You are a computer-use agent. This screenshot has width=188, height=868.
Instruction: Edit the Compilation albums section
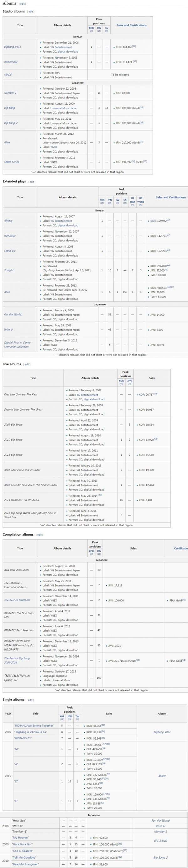(x=39, y=535)
